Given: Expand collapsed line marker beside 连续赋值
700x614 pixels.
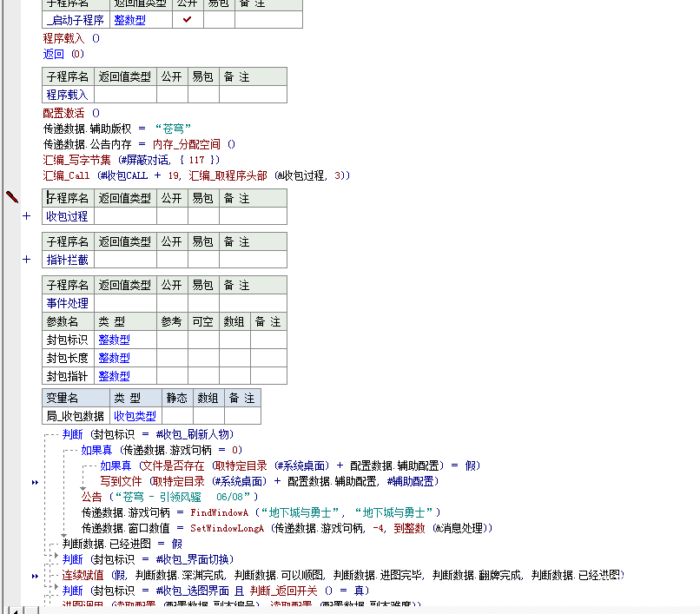Looking at the screenshot, I should click(35, 576).
